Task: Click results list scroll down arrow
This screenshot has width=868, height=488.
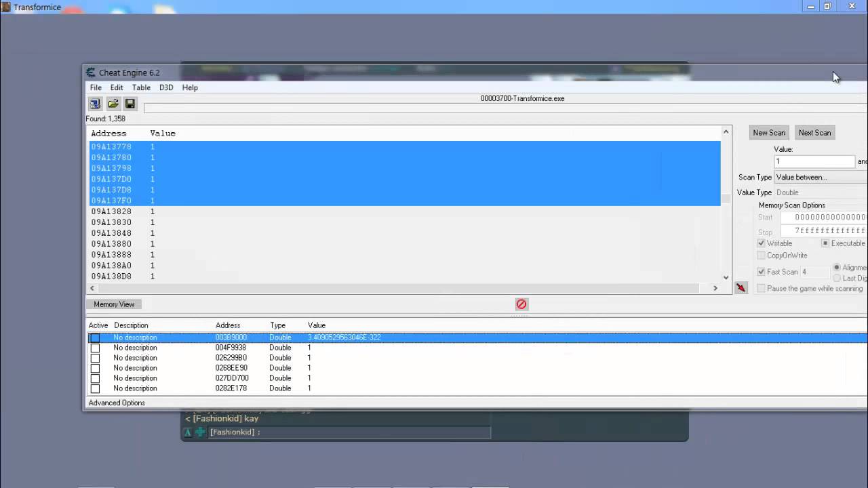Action: point(726,277)
